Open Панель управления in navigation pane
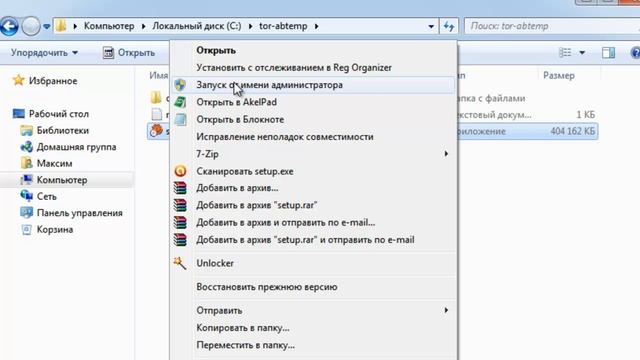 (80, 213)
